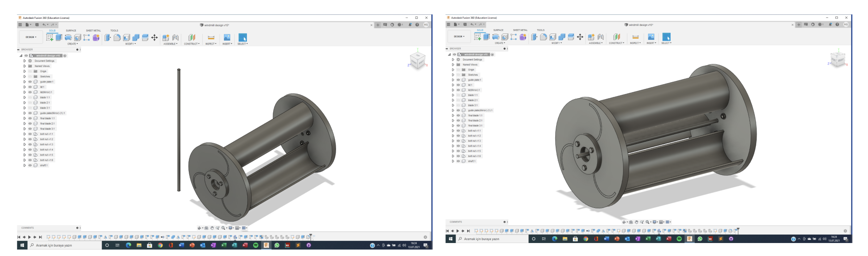Open Help question mark in right Fusion window

[837, 24]
